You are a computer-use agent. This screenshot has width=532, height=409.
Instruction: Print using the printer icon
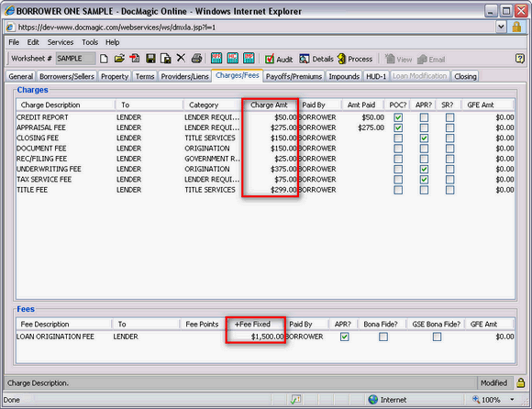pos(197,59)
